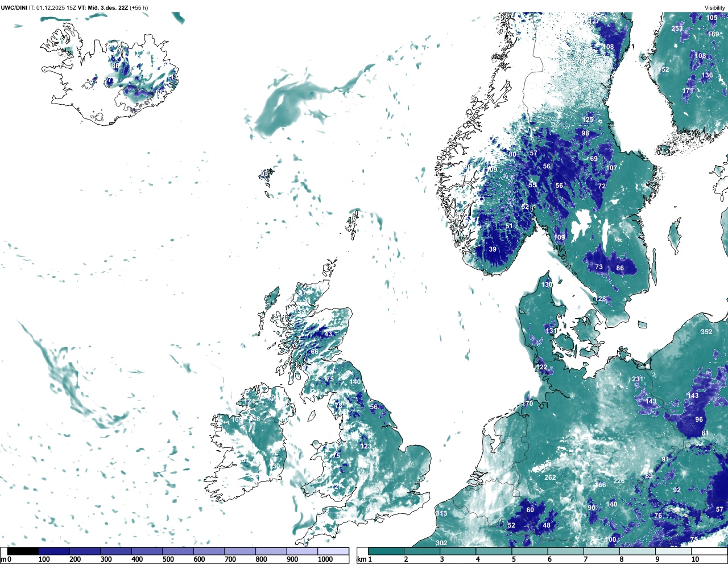Click the '171' value over Finland
Viewport: 728px width, 564px height.
[x=688, y=90]
